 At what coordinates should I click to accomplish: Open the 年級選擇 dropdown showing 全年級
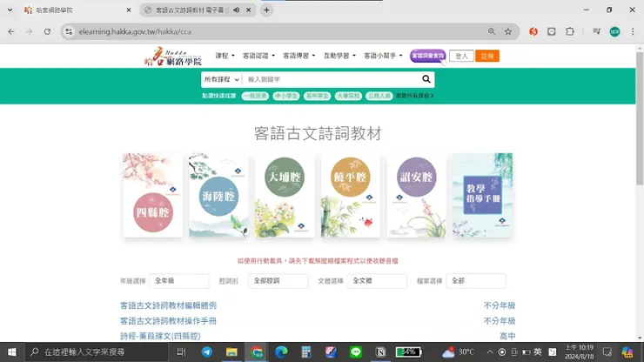click(179, 281)
